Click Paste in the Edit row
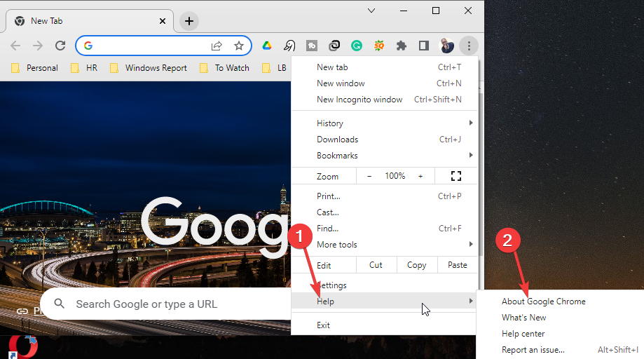 pos(457,265)
